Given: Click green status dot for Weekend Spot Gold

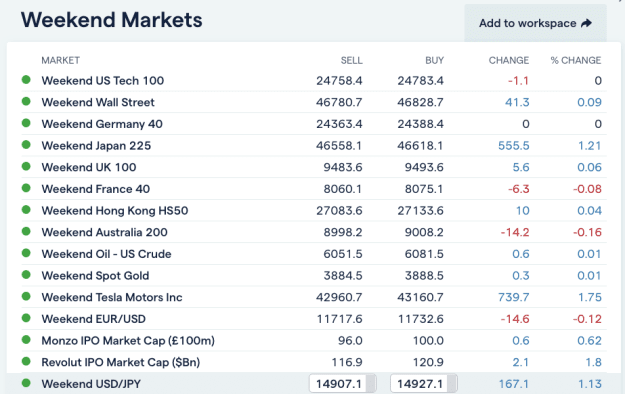Looking at the screenshot, I should coord(26,274).
